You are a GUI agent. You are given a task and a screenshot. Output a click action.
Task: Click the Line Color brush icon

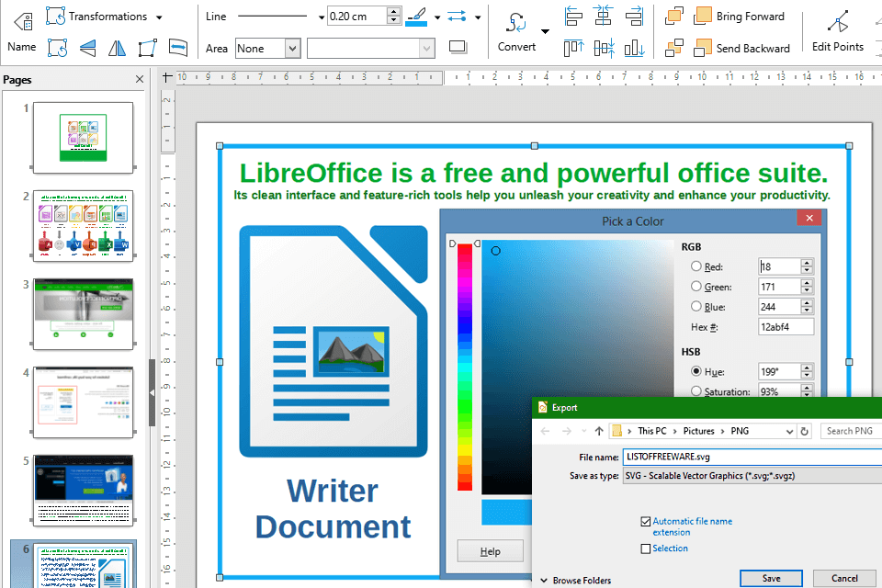[x=416, y=17]
